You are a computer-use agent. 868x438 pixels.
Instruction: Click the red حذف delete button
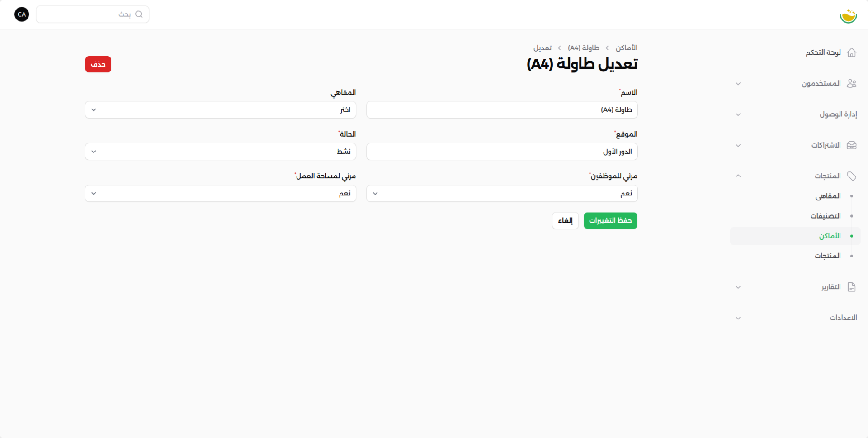(x=98, y=64)
